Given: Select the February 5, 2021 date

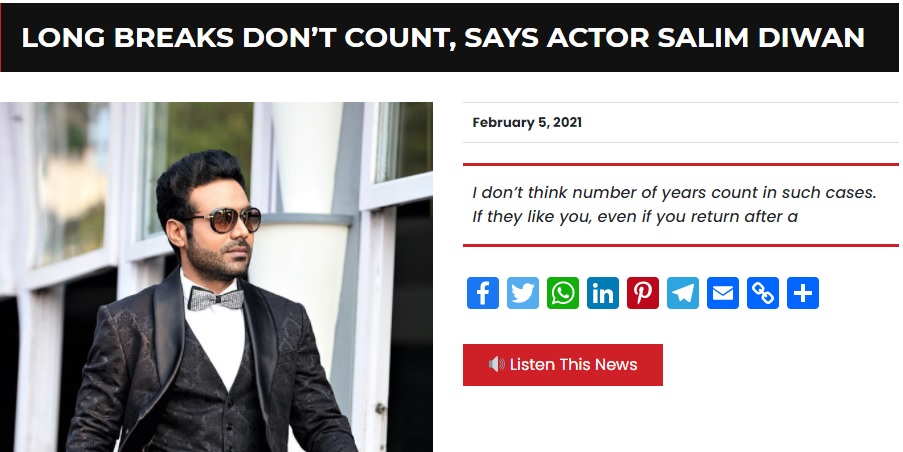Looking at the screenshot, I should [x=527, y=122].
